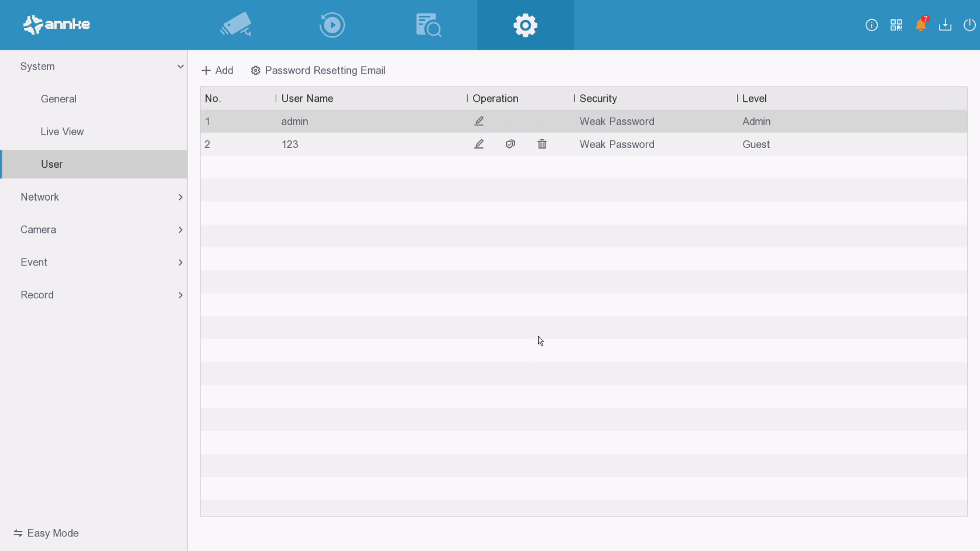
Task: Click the power shutdown icon
Action: pyautogui.click(x=969, y=25)
